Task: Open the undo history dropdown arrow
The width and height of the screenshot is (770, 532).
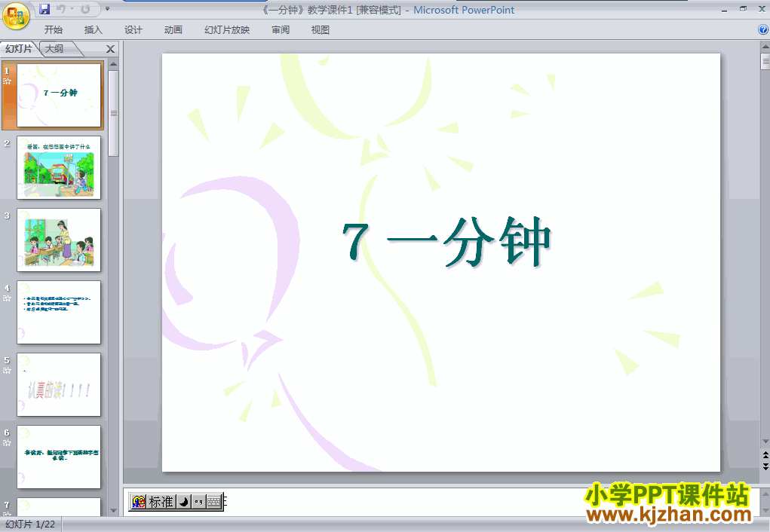Action: coord(72,9)
